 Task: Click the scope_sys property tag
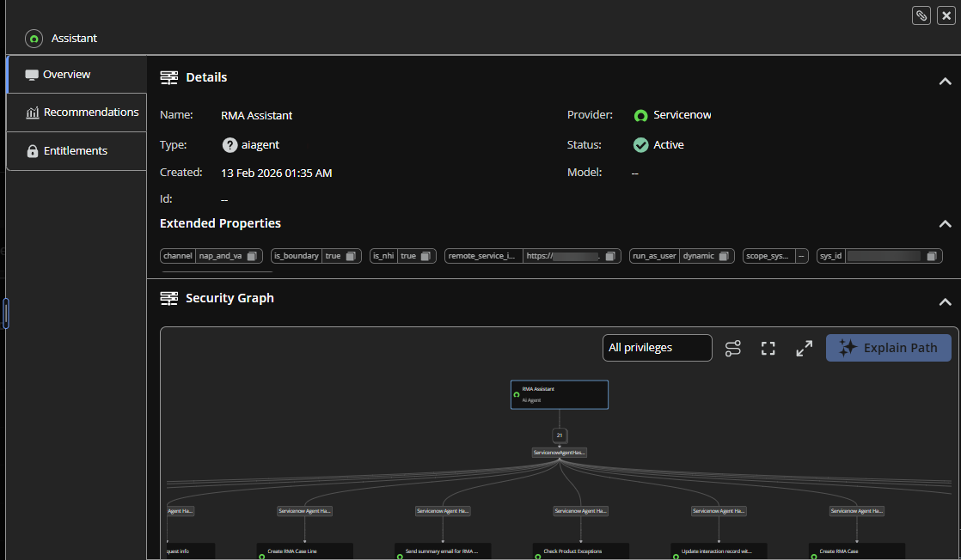click(775, 256)
